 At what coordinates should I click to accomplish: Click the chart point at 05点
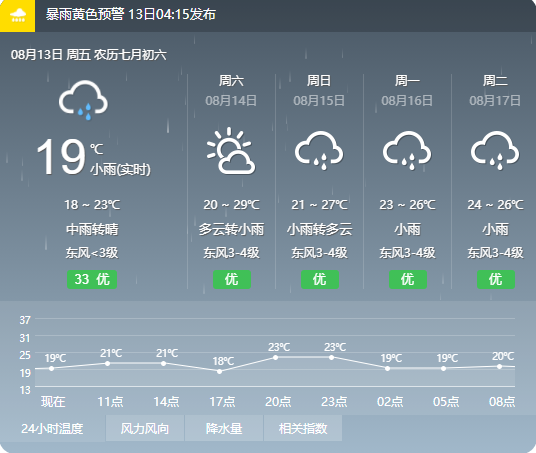(x=443, y=369)
